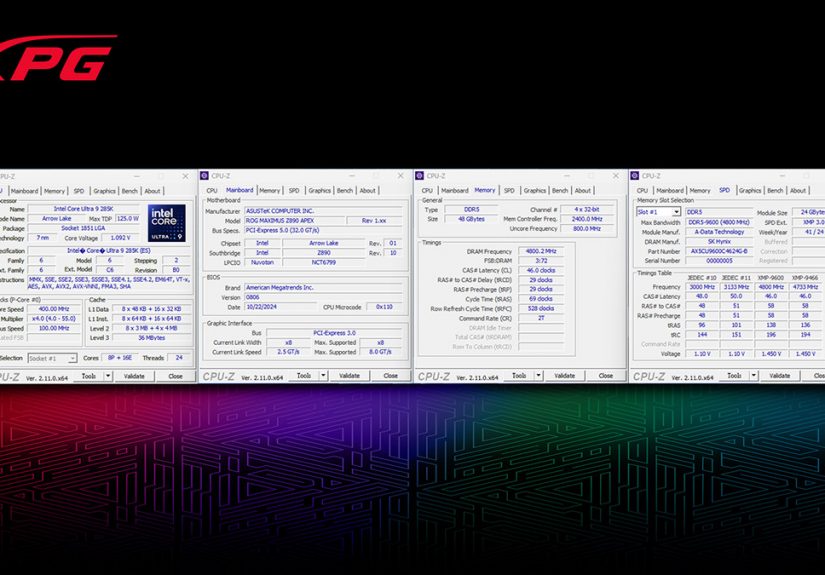The image size is (825, 575).
Task: Click the CPU-Z icon in the Memory window title bar
Action: pos(419,176)
